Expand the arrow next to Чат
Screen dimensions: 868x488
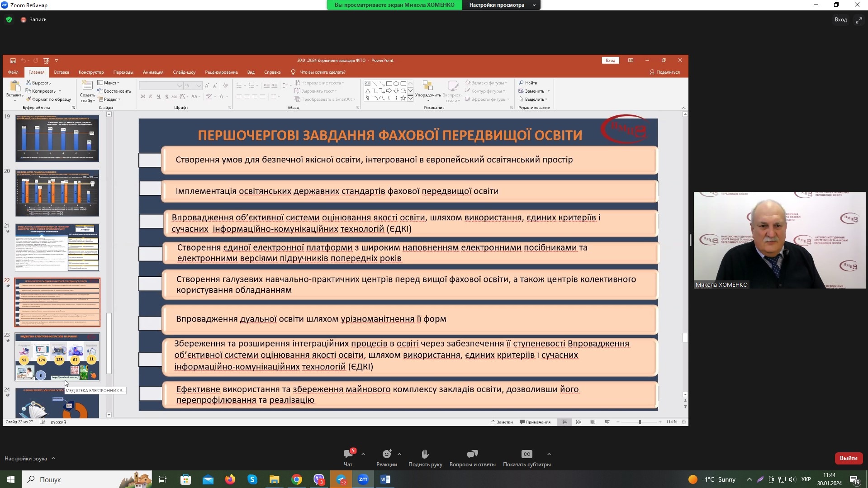[363, 454]
